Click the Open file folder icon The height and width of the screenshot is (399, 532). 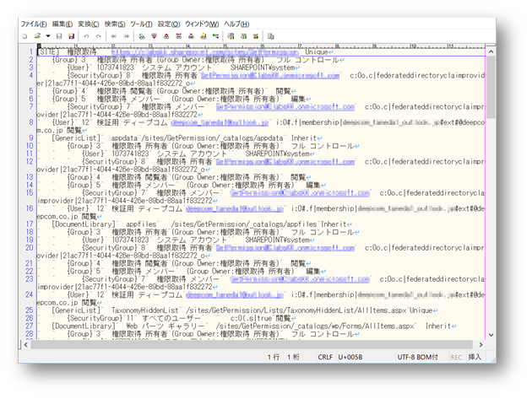[36, 36]
